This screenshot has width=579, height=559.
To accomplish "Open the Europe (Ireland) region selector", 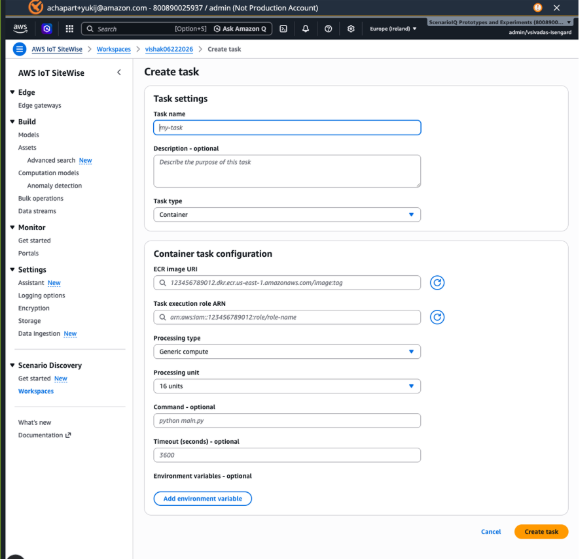I will (x=393, y=28).
